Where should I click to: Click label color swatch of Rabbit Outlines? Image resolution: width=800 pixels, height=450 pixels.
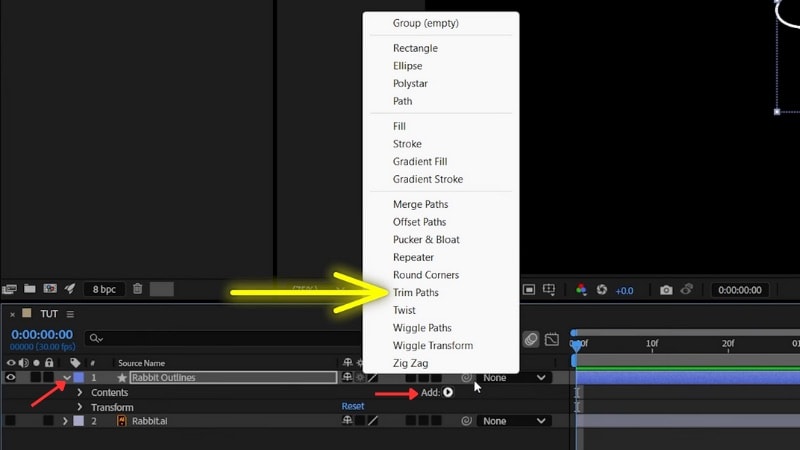click(x=79, y=378)
